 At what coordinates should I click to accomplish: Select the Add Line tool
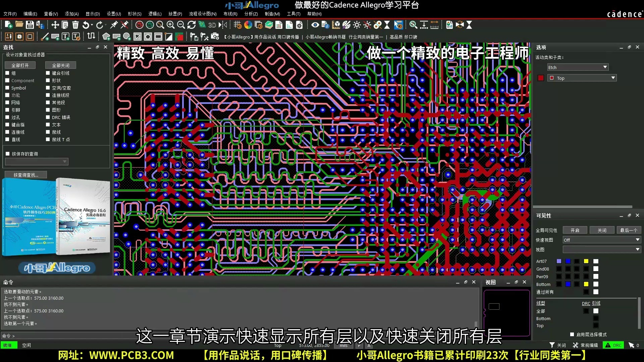(x=45, y=37)
